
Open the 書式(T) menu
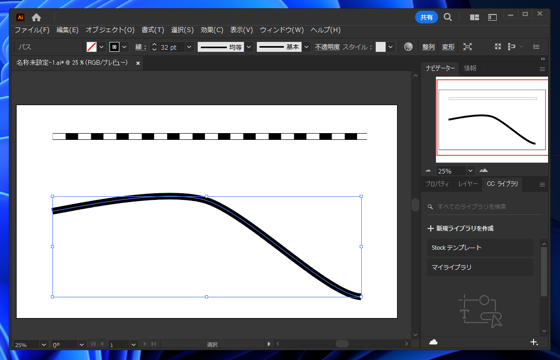point(152,30)
